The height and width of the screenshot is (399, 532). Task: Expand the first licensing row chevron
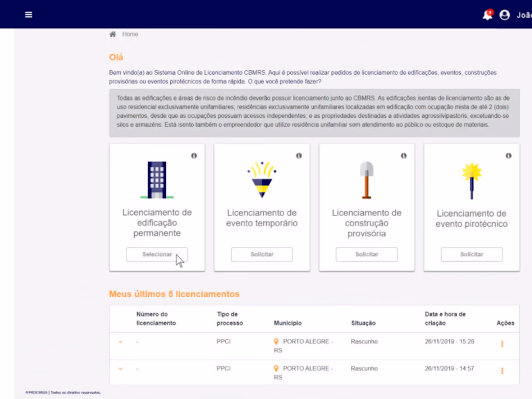point(121,341)
